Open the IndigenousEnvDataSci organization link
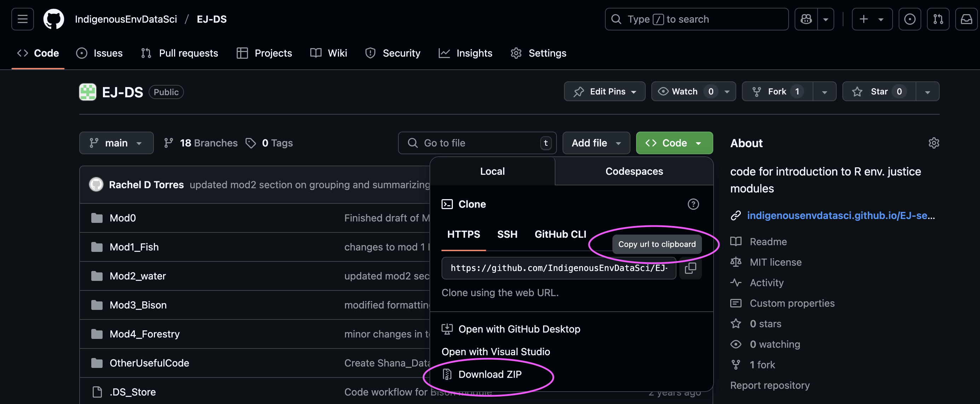 coord(126,19)
